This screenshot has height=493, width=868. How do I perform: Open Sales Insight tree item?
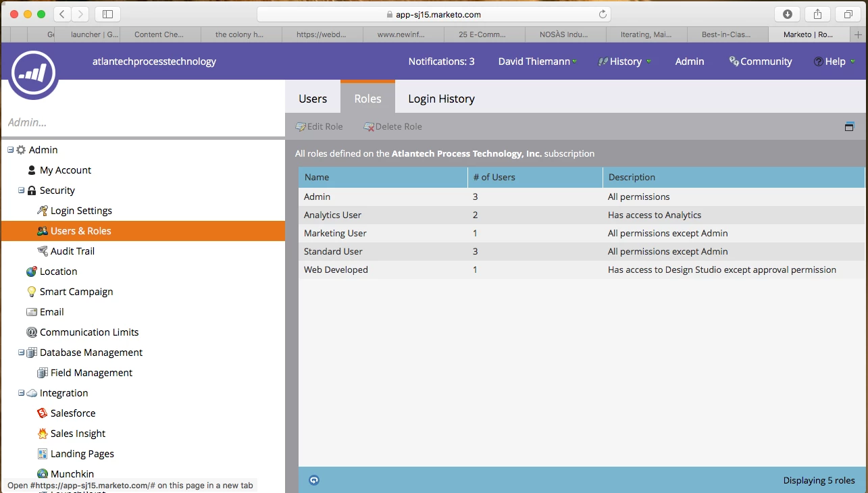click(78, 434)
